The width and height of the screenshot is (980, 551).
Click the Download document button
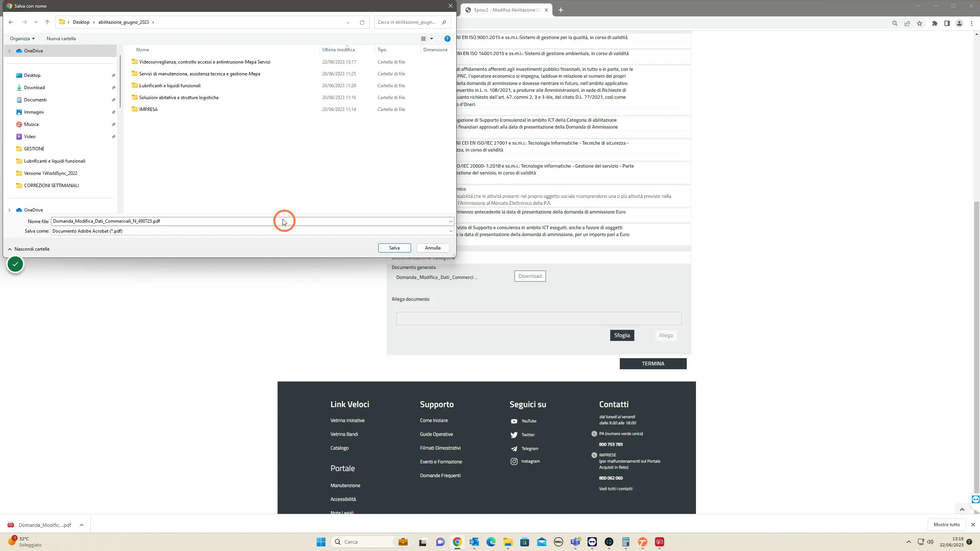tap(530, 276)
